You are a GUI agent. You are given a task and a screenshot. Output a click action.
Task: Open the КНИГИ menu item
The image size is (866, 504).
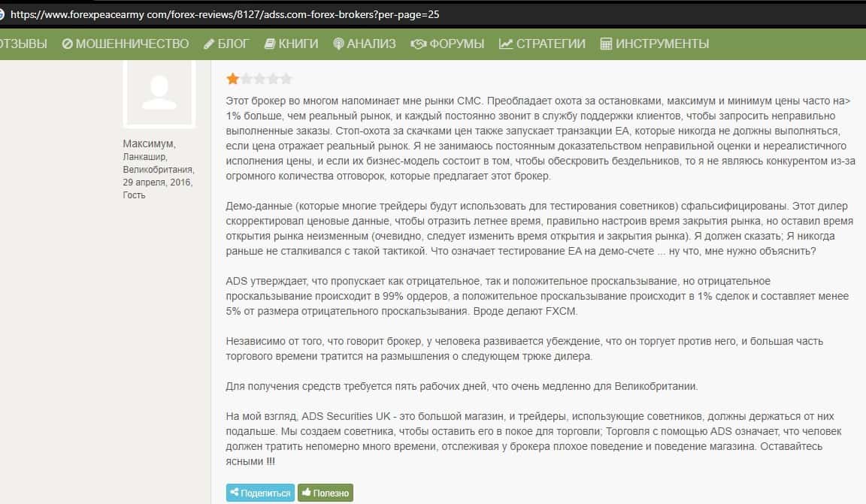pyautogui.click(x=291, y=44)
